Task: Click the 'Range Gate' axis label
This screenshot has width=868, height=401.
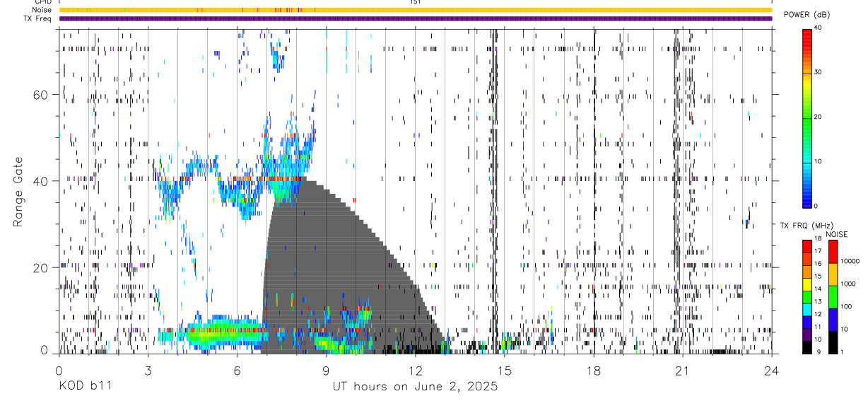Action: pos(17,192)
